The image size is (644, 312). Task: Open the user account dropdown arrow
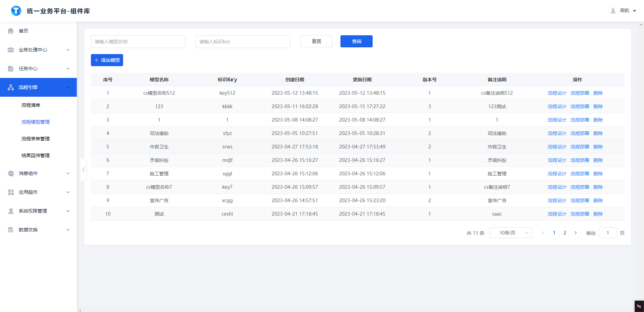tap(635, 11)
